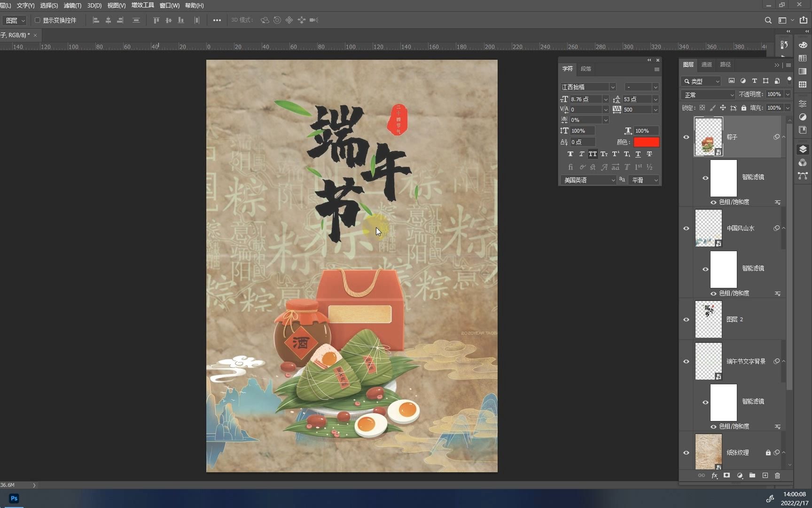Create a new group folder icon
The height and width of the screenshot is (508, 812).
coord(752,476)
